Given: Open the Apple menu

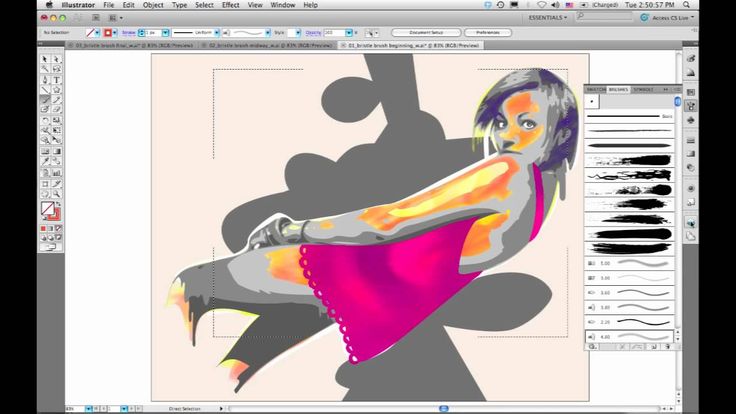Looking at the screenshot, I should [x=49, y=5].
